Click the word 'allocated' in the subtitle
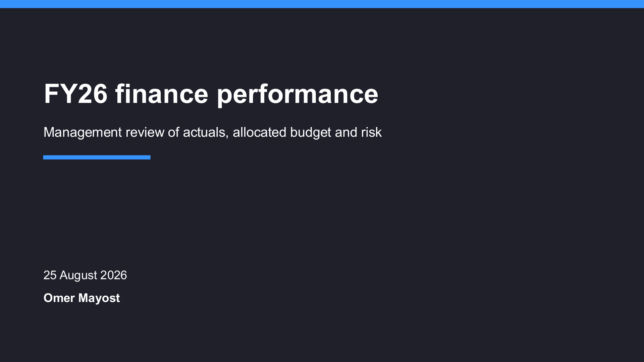The width and height of the screenshot is (644, 362). tap(260, 132)
